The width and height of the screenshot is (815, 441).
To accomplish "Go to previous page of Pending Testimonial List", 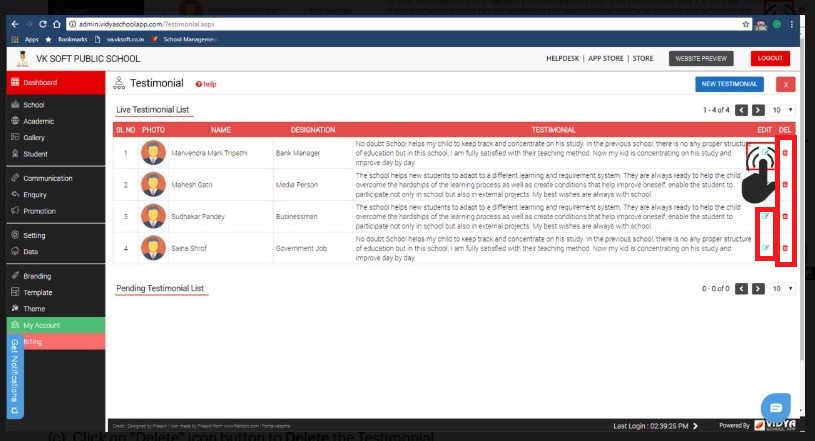I will [742, 289].
